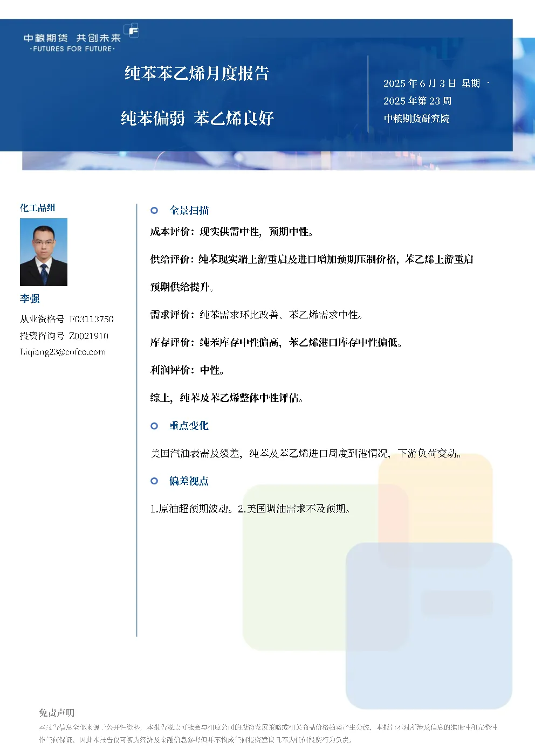This screenshot has width=535, height=756.
Task: Click the 偏差视点 section heading
Action: click(189, 481)
